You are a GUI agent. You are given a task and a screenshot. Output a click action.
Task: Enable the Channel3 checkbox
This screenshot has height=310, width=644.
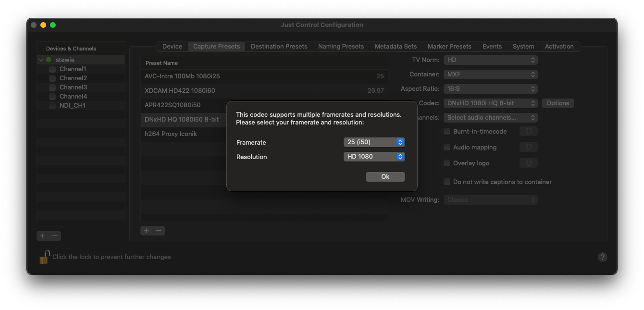point(52,87)
